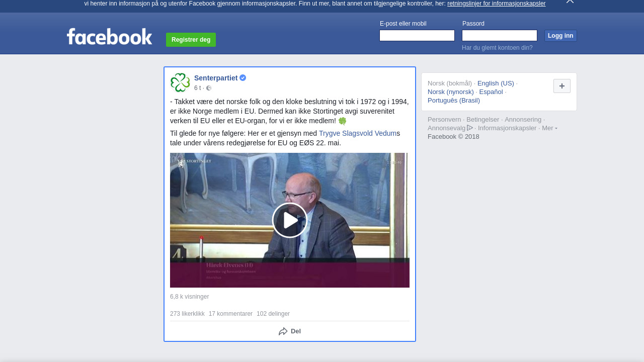Switch language to Español
This screenshot has height=362, width=644.
(491, 92)
